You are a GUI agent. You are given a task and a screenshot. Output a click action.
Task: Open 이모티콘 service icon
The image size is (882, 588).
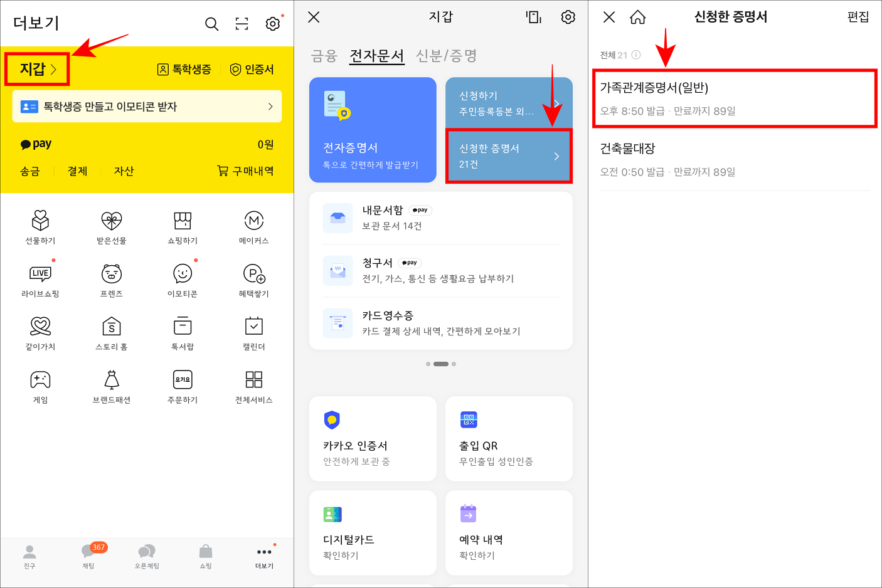183,280
